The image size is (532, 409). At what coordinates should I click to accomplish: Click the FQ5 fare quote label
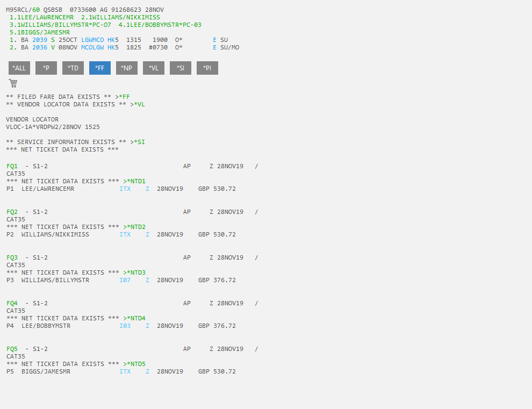coord(12,349)
